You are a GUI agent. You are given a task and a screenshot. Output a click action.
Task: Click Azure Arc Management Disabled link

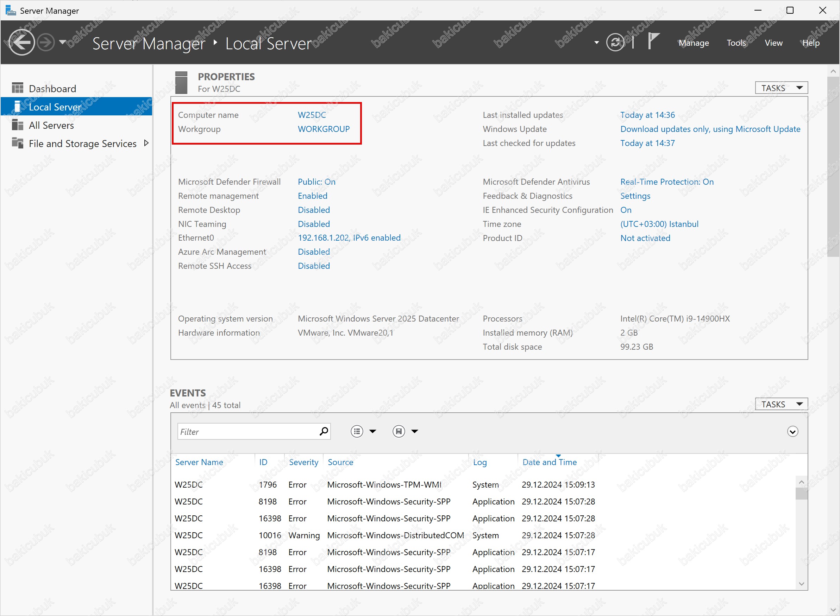tap(313, 252)
